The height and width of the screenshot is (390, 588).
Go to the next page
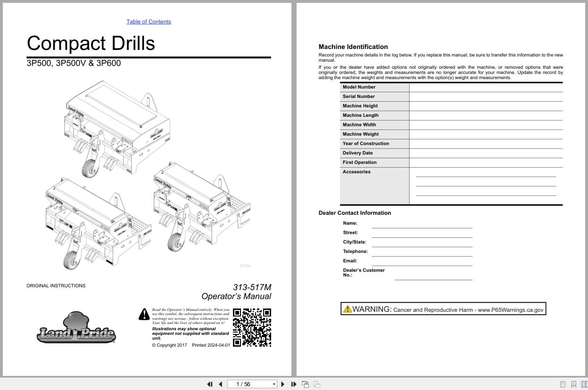pyautogui.click(x=283, y=384)
